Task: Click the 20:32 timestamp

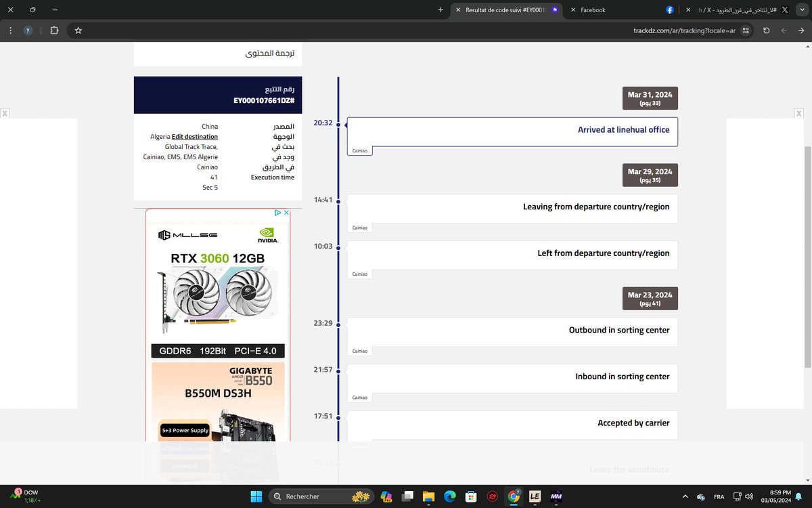Action: click(323, 123)
